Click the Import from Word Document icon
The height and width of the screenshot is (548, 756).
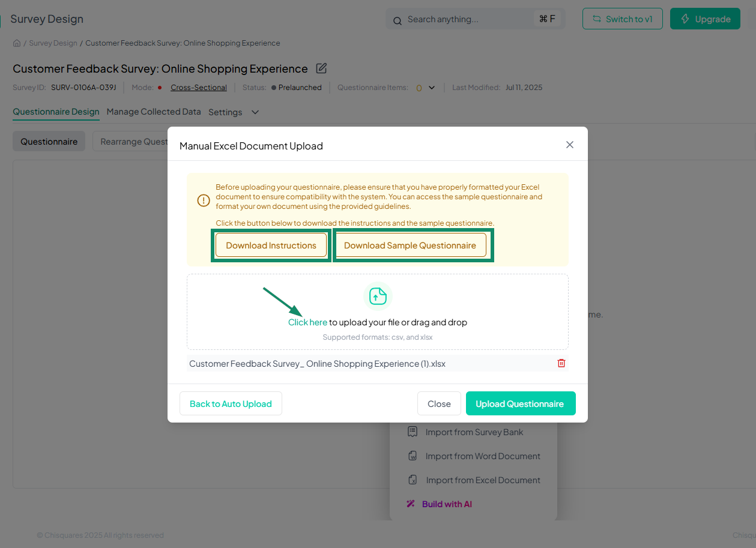point(413,456)
